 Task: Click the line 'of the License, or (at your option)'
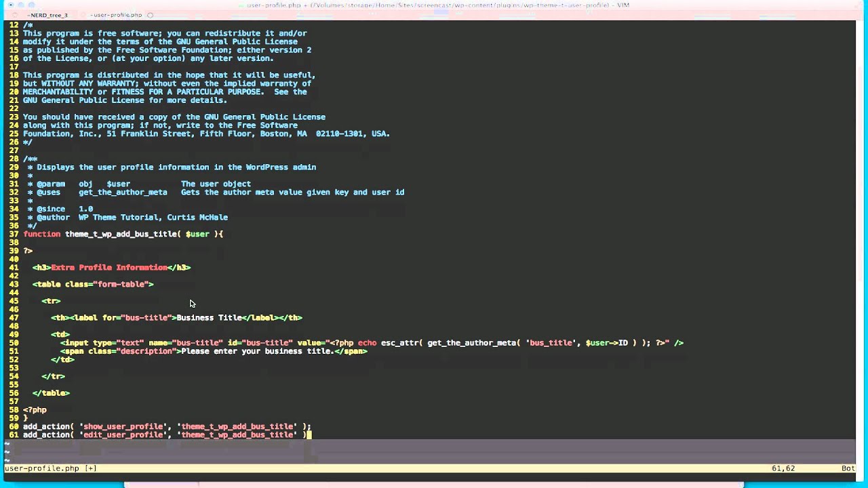point(149,58)
